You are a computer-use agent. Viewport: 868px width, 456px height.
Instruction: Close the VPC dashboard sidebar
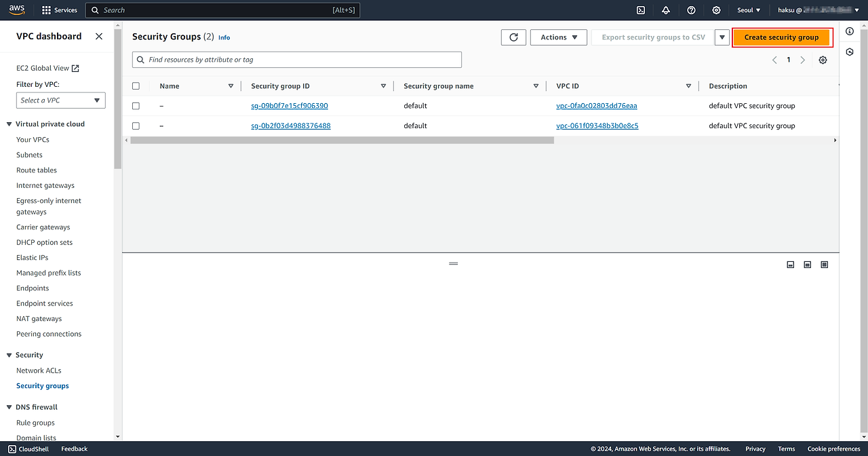(99, 37)
